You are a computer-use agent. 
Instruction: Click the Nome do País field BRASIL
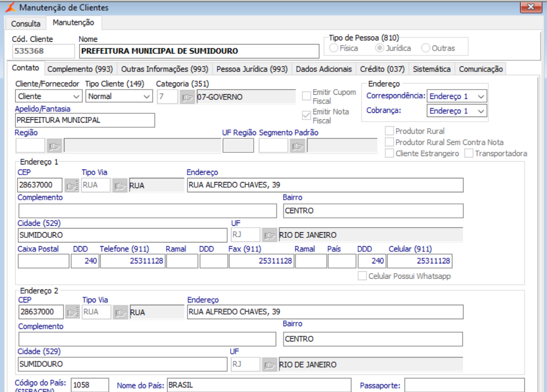coord(259,385)
